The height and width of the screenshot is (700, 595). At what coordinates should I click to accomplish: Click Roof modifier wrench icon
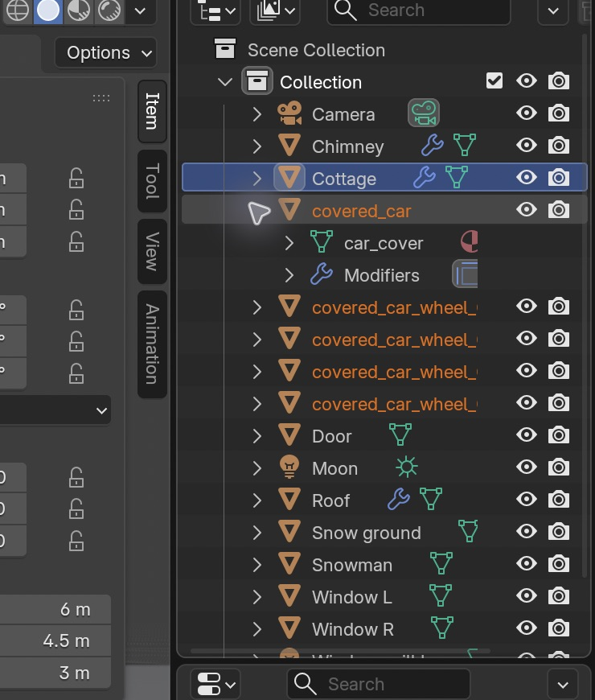pos(398,499)
